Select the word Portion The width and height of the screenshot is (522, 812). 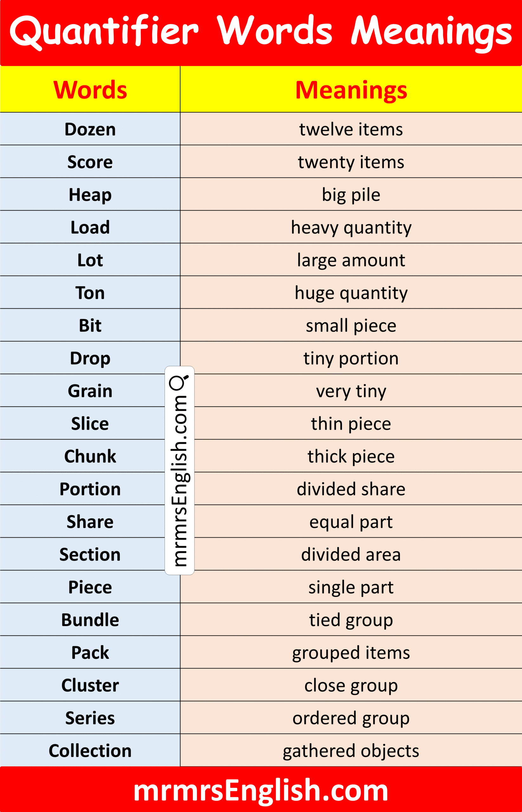pos(90,489)
